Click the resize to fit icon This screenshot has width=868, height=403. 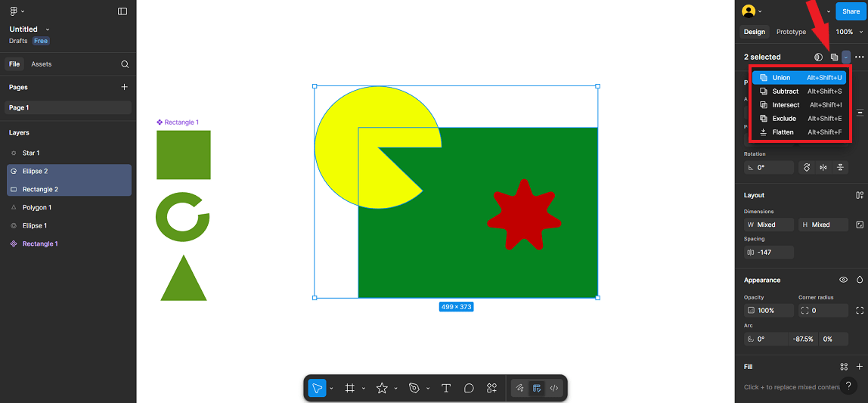click(x=860, y=225)
